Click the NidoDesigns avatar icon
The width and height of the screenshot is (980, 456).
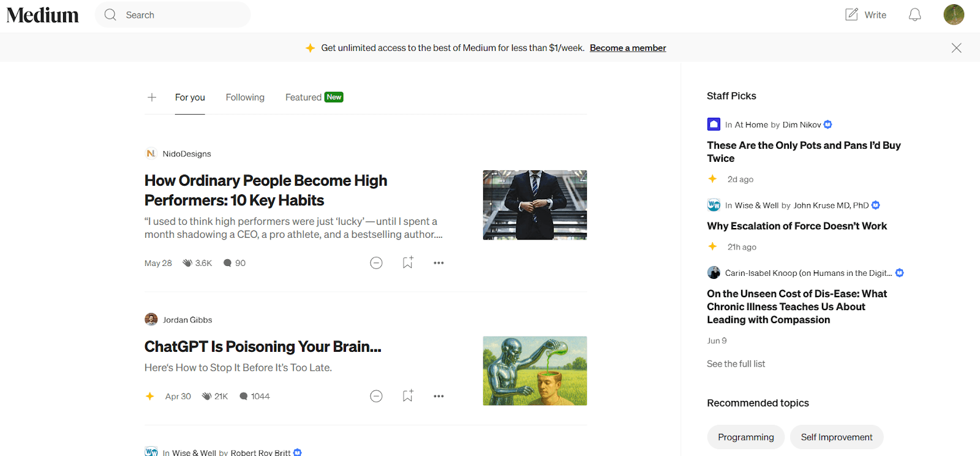[151, 153]
